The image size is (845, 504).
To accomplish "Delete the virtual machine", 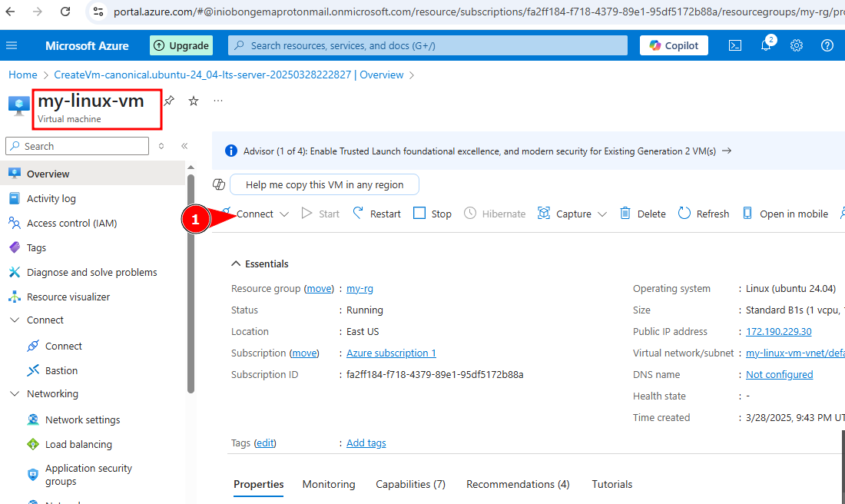I will click(x=643, y=214).
